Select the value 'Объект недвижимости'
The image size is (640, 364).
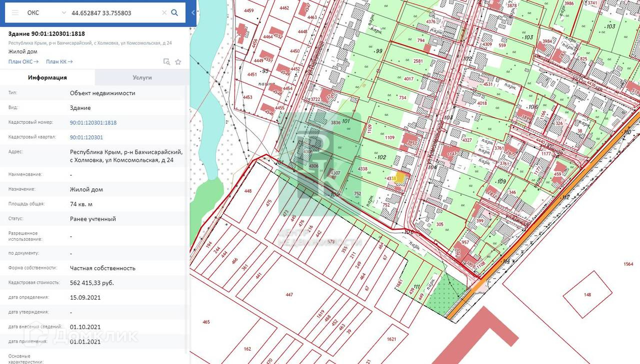click(x=102, y=93)
